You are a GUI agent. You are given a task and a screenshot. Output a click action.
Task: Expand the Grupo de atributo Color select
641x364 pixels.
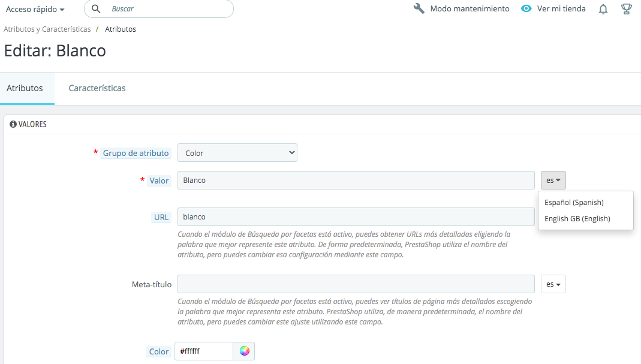click(x=237, y=153)
